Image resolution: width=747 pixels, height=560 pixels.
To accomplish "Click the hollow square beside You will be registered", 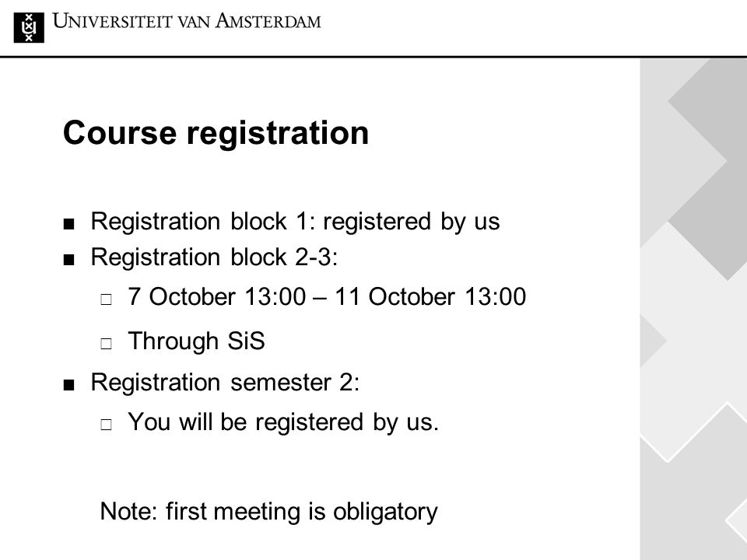I will 107,425.
